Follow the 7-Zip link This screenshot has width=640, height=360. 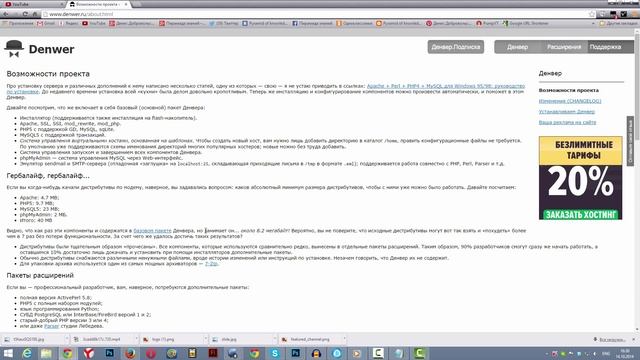point(211,264)
